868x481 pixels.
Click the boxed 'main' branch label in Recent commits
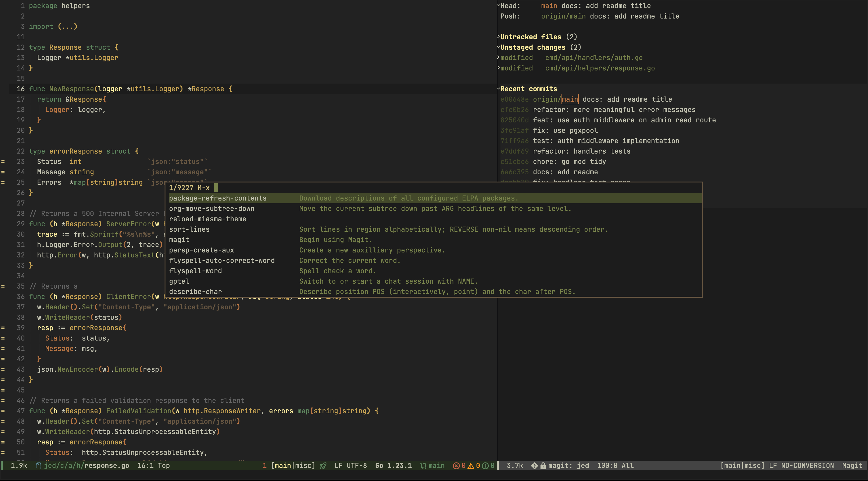coord(570,99)
